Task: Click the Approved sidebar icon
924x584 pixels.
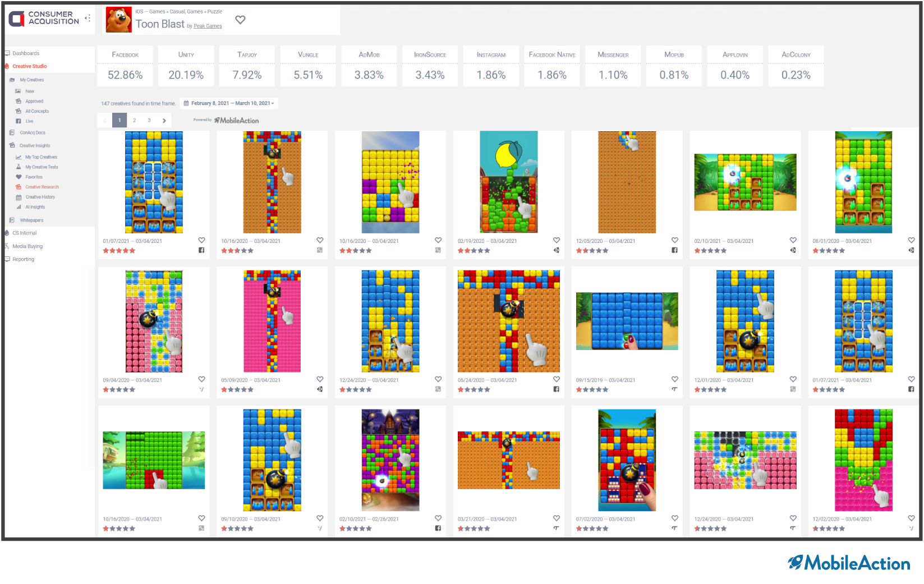Action: click(18, 101)
